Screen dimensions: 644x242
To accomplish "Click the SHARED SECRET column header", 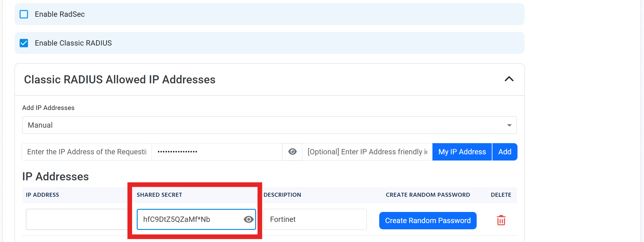I will pos(160,195).
